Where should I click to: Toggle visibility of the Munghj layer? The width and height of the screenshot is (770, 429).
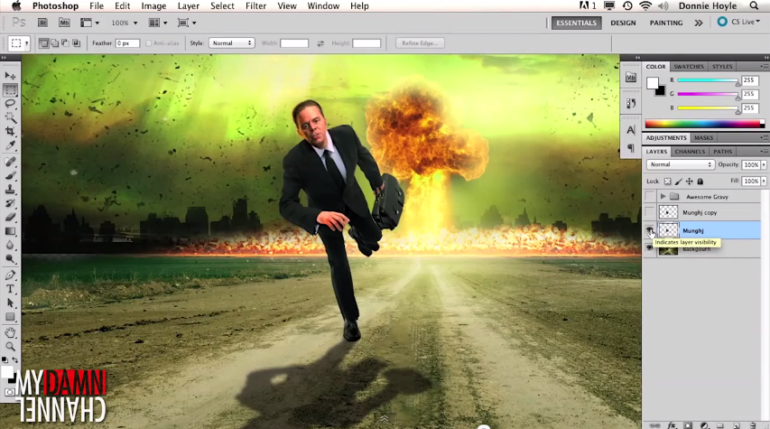pyautogui.click(x=650, y=230)
